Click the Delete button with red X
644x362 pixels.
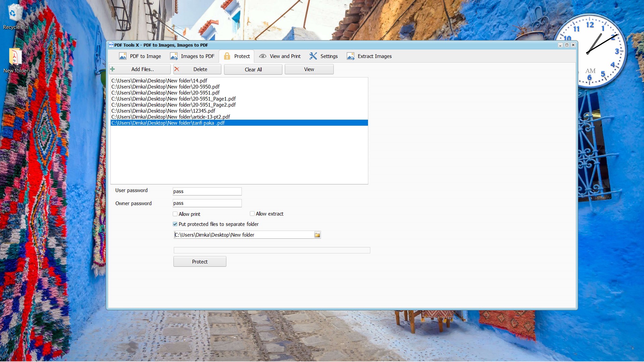[x=197, y=69]
